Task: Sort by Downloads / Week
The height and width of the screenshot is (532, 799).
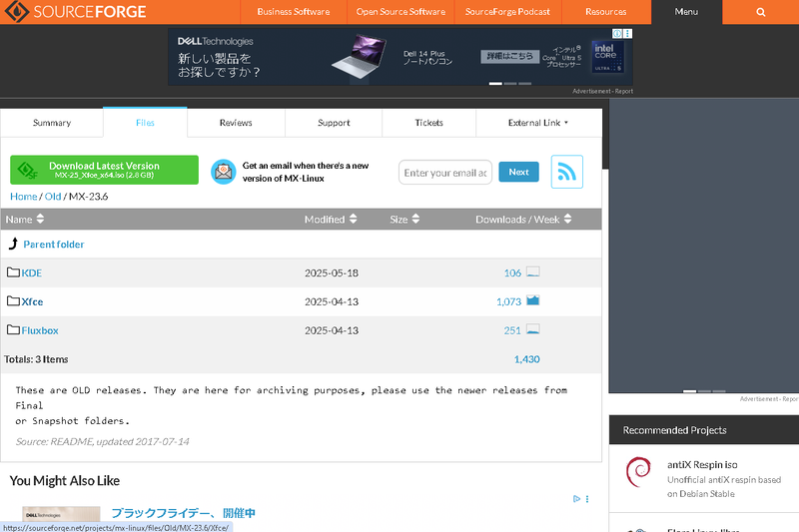Action: [523, 219]
